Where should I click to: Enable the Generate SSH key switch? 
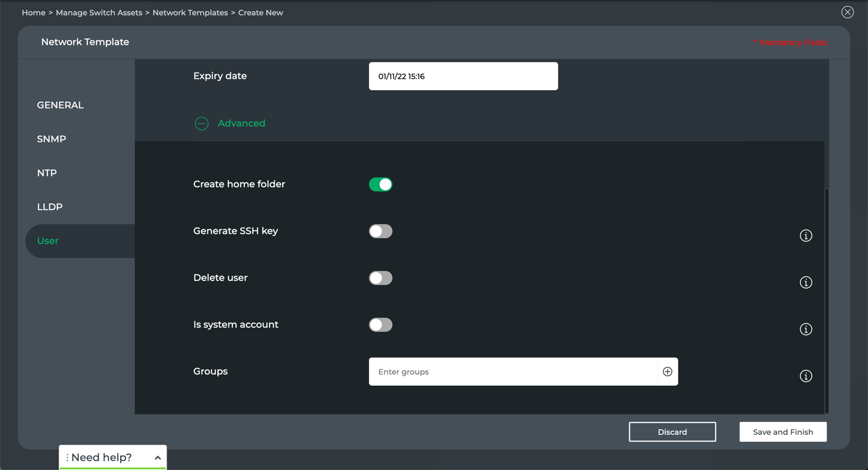click(x=381, y=231)
